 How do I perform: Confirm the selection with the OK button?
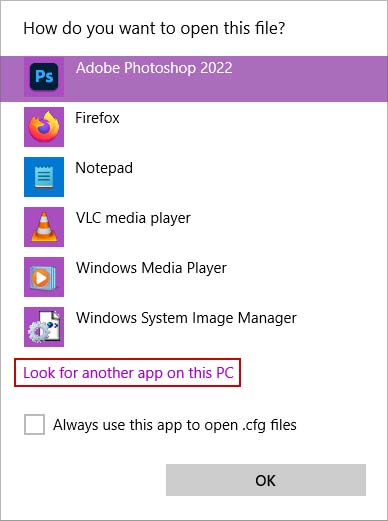[266, 480]
